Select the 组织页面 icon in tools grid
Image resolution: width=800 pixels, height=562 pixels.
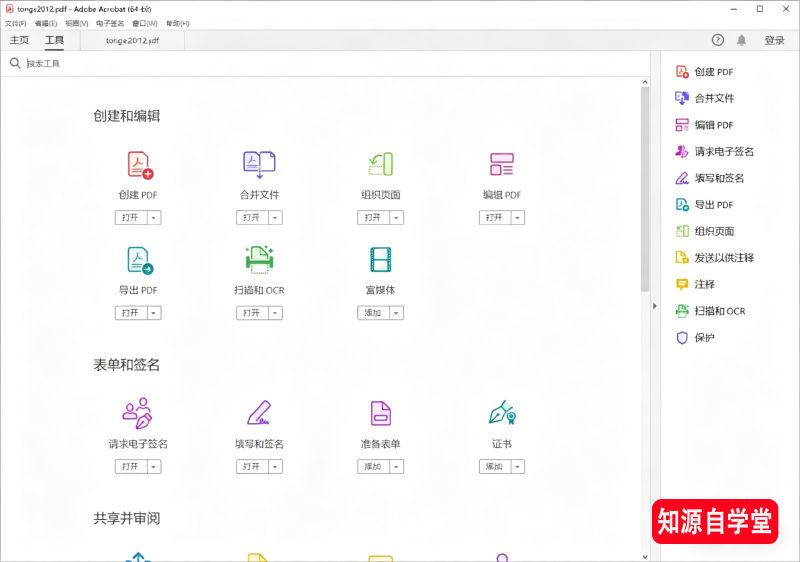tap(380, 164)
